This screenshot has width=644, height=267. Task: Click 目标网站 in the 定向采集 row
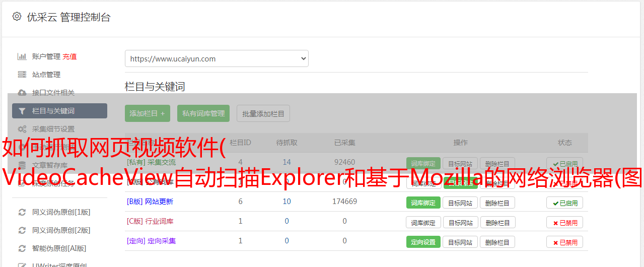click(460, 242)
